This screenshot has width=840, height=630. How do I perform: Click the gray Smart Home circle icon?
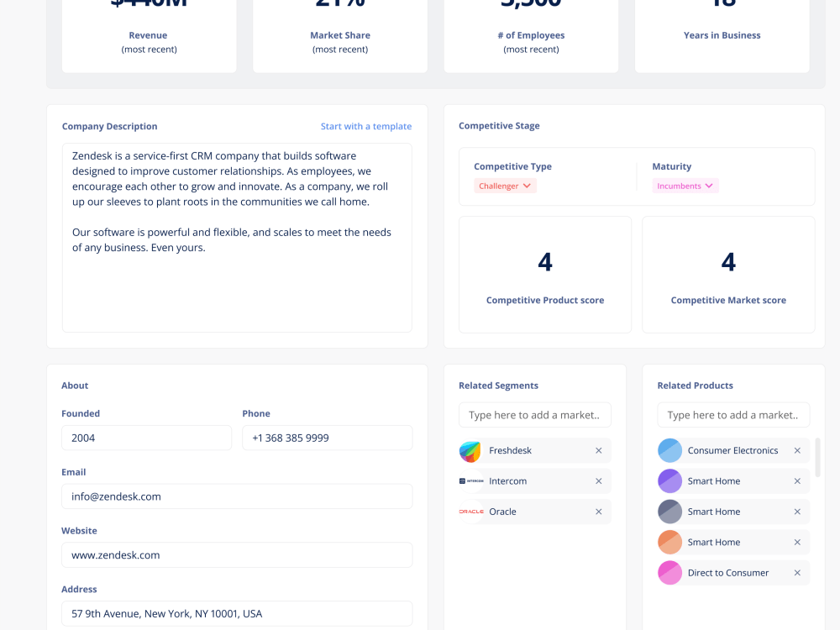669,512
